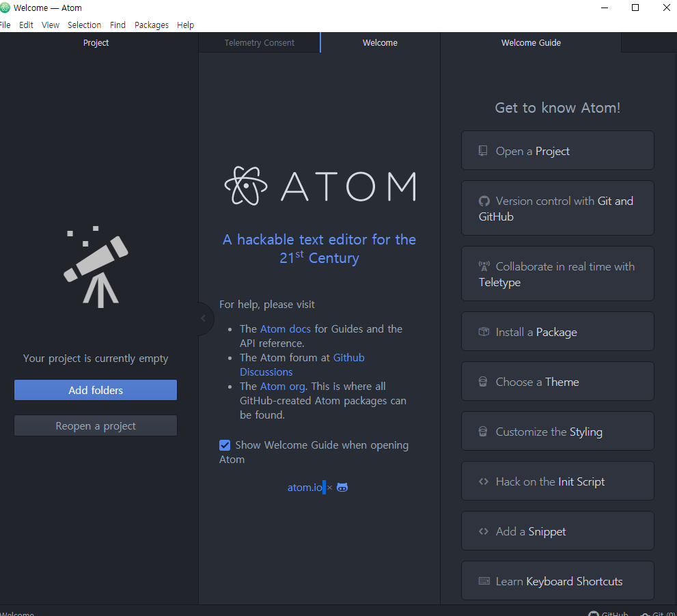Follow the atom.io link
Viewport: 677px width, 616px height.
305,488
